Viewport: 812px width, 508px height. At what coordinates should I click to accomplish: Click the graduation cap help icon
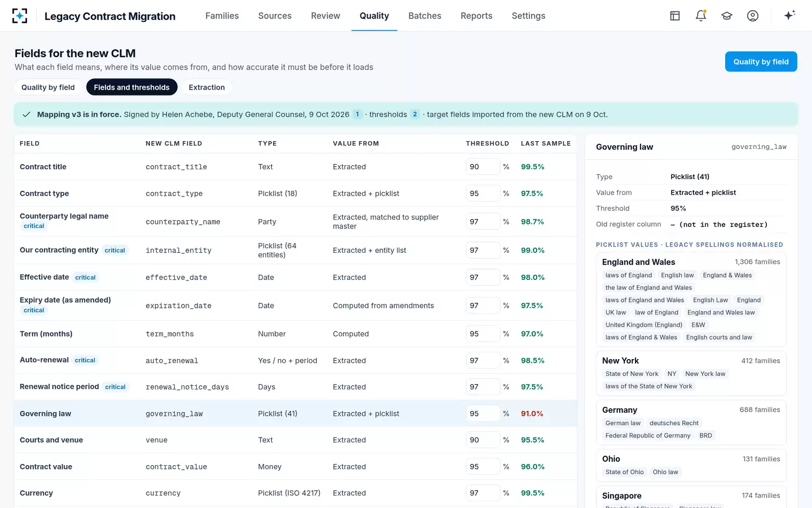(x=727, y=16)
